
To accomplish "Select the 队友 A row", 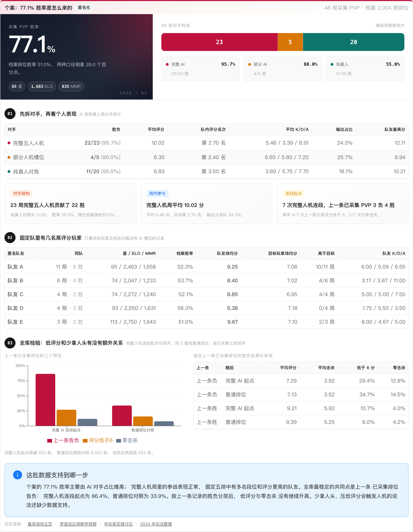I will (x=206, y=267).
